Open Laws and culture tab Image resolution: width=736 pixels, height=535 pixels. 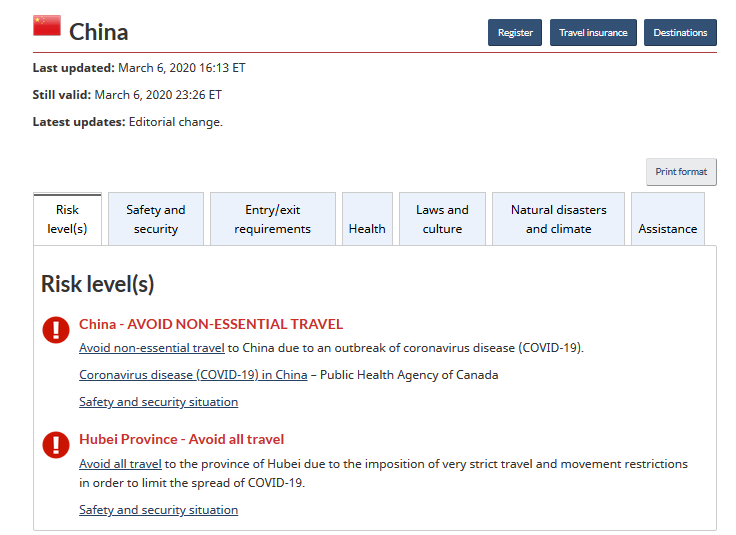pyautogui.click(x=442, y=219)
